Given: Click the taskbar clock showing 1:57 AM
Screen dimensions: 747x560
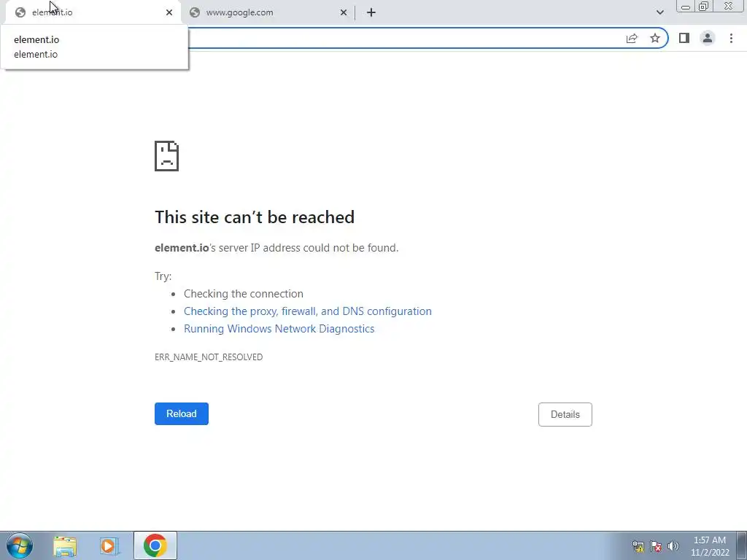Looking at the screenshot, I should click(710, 546).
